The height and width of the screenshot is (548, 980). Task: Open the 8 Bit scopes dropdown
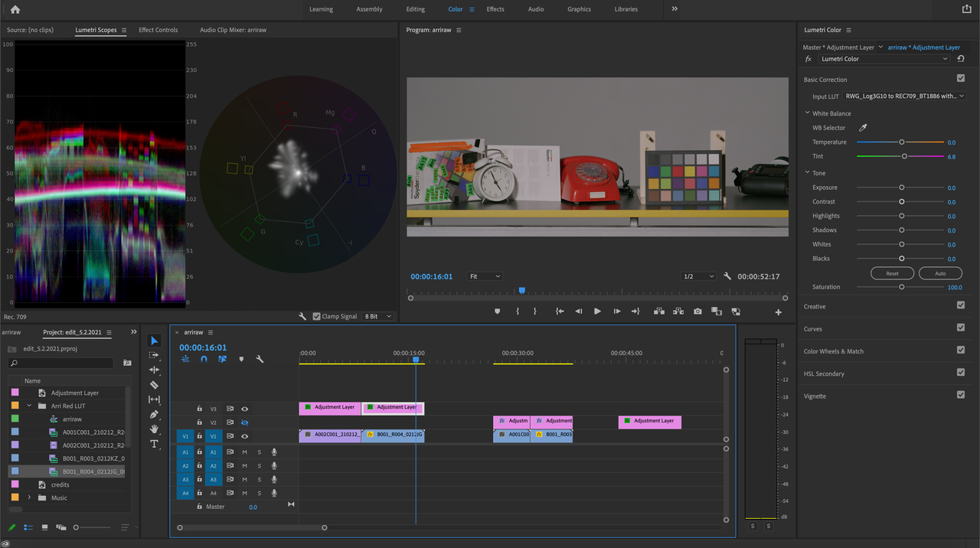[x=377, y=316]
